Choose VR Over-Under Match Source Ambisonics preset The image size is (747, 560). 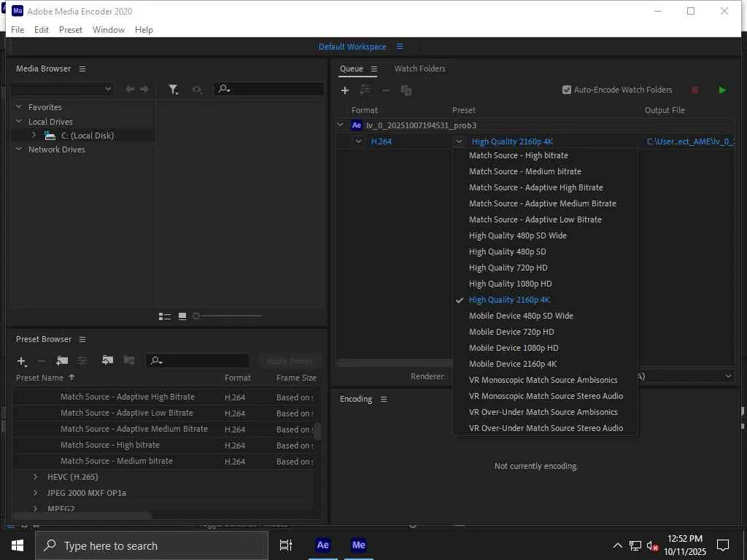[x=543, y=412]
